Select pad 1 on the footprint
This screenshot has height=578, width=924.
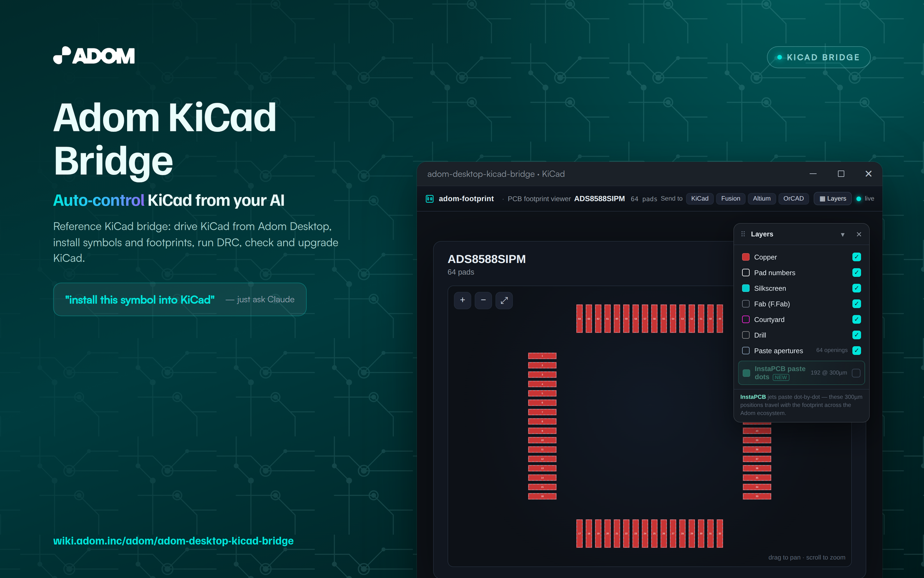(542, 356)
